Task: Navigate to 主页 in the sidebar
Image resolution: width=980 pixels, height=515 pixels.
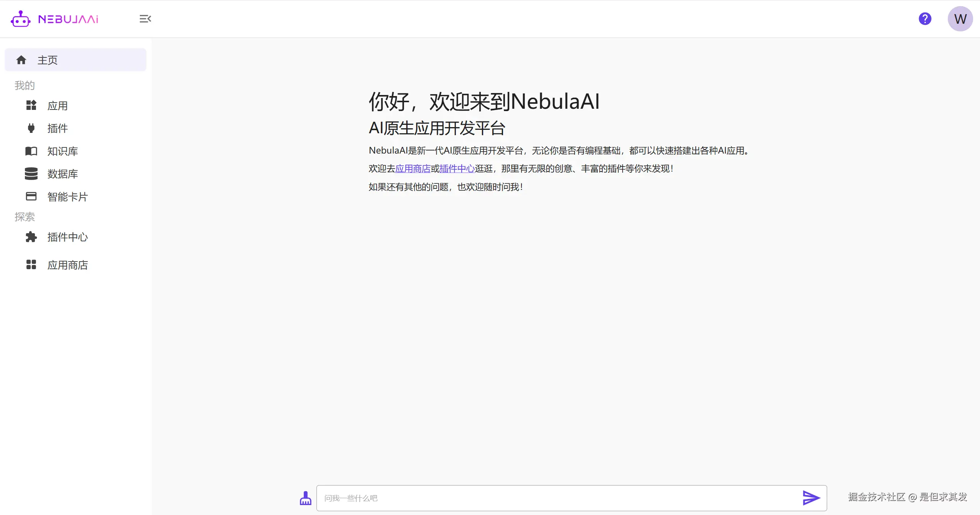Action: click(48, 60)
